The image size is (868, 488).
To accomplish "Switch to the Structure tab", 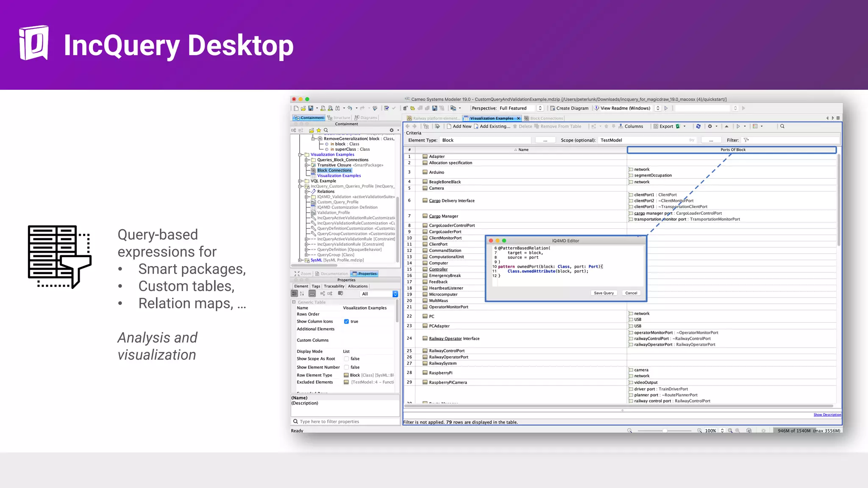I will point(339,118).
